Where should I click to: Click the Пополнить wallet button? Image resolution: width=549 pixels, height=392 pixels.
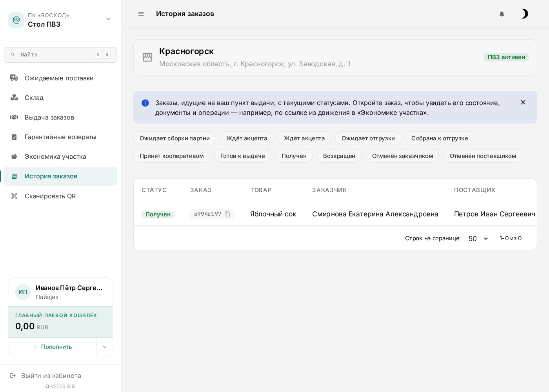coord(52,347)
